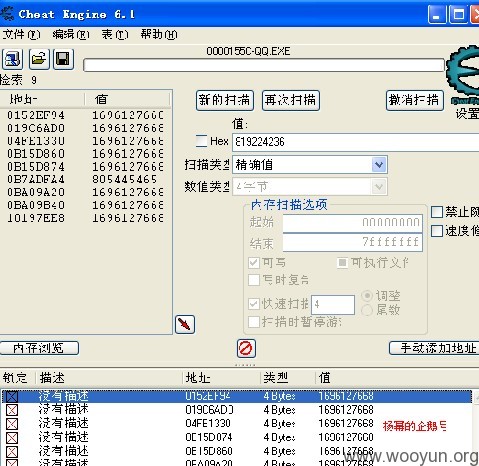Select result address 0B7ADFA4
The height and width of the screenshot is (466, 479).
coord(36,179)
